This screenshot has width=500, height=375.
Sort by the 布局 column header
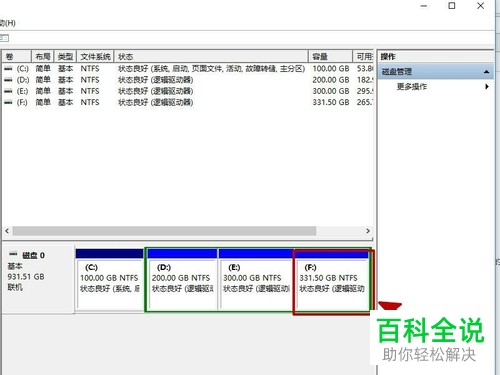coord(43,56)
